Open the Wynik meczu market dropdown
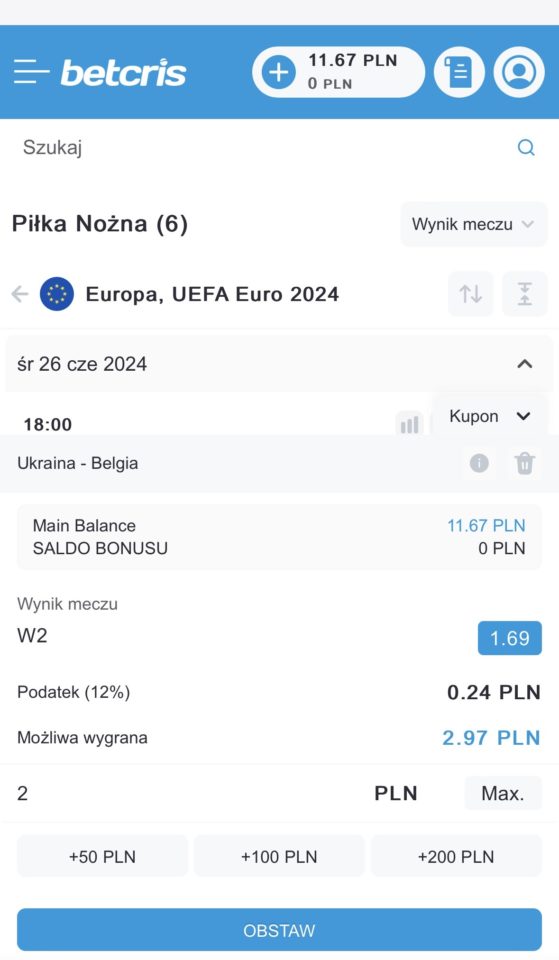 tap(473, 224)
